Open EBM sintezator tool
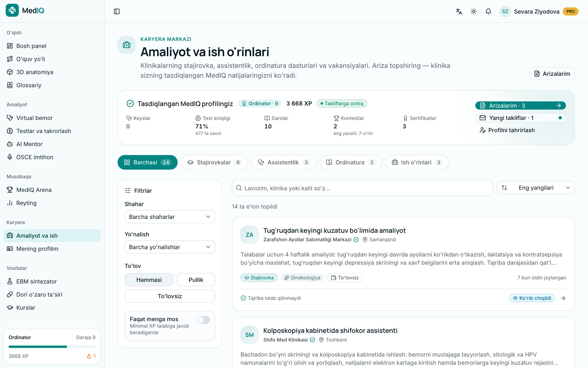588x368 pixels. click(52, 281)
